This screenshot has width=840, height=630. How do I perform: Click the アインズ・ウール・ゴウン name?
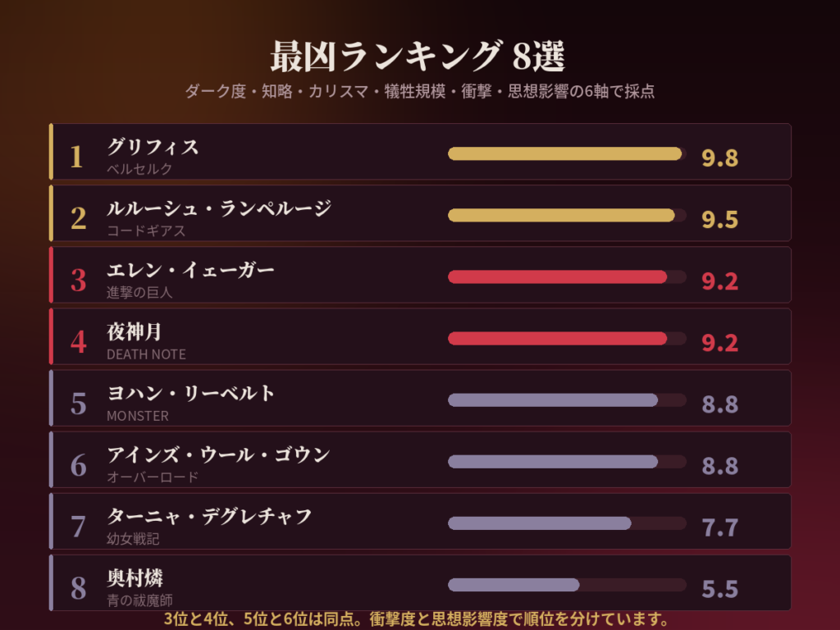(218, 454)
